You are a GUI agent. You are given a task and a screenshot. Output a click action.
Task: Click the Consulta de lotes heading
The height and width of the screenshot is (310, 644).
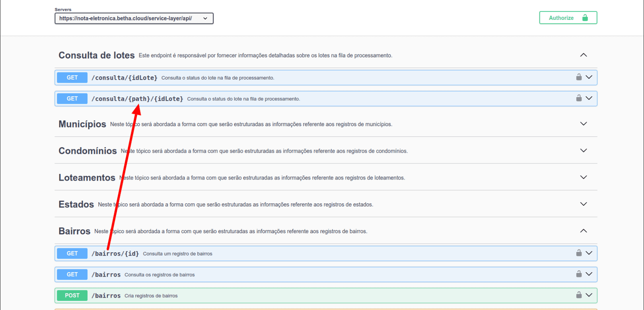click(x=97, y=55)
